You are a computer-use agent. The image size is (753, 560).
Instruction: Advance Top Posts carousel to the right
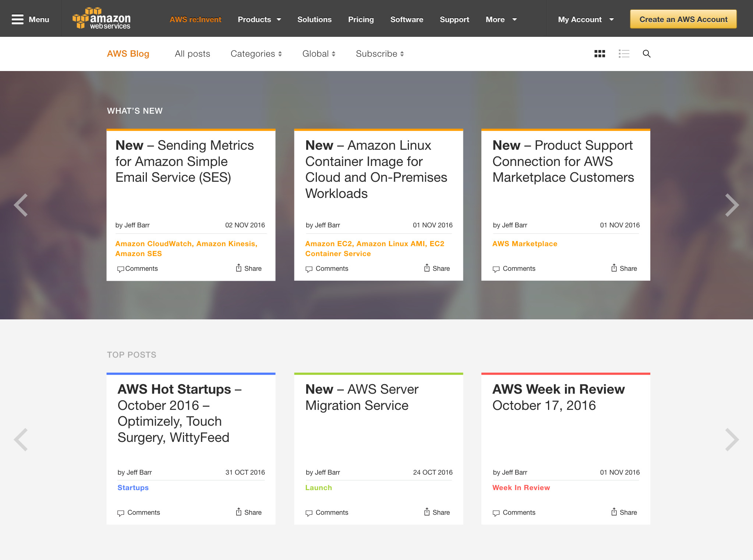coord(732,439)
